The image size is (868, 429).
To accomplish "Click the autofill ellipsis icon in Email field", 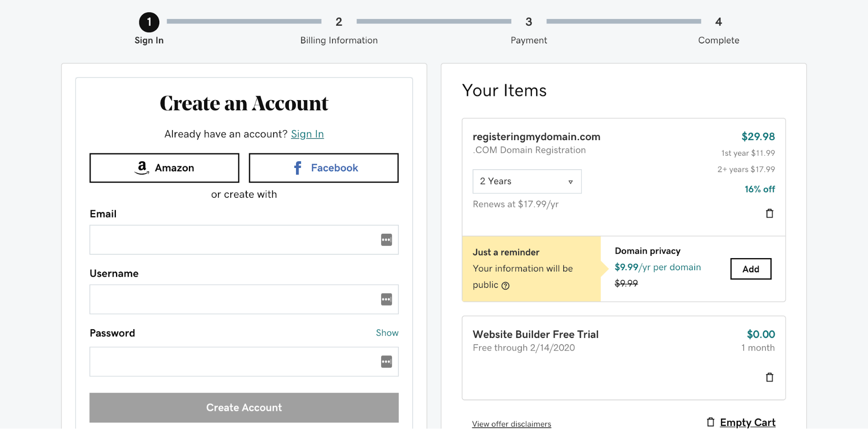I will tap(386, 239).
